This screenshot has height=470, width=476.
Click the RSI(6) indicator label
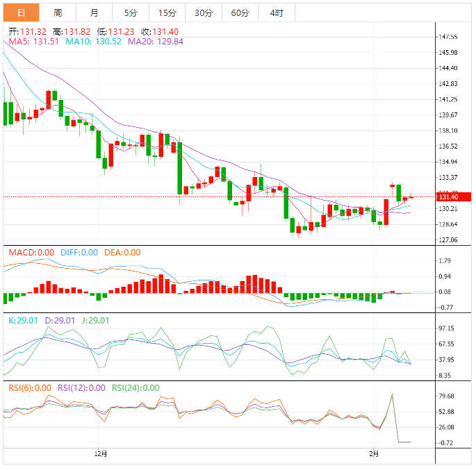coord(30,388)
